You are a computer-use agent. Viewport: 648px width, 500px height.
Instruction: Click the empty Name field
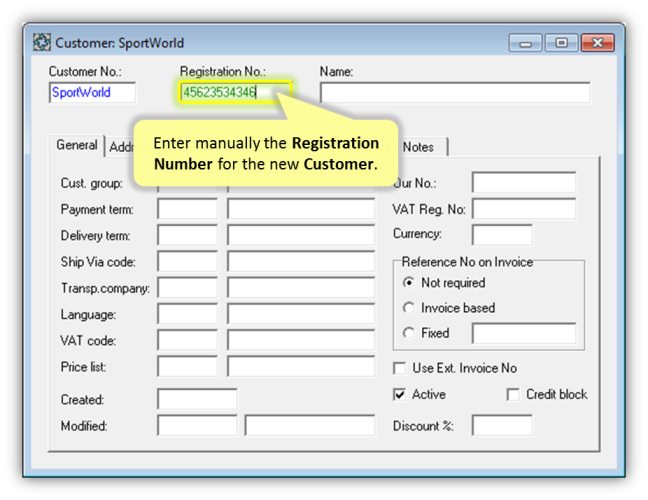[455, 93]
